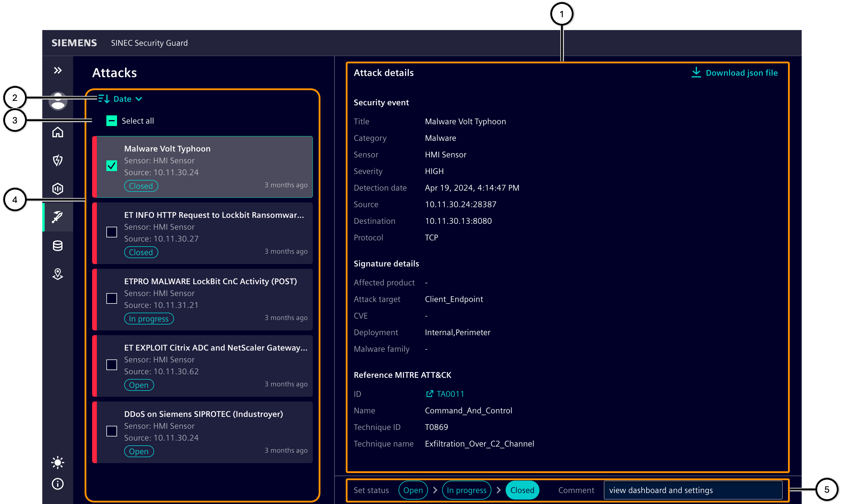Click detection date Apr 19, 2024 value

pos(472,187)
